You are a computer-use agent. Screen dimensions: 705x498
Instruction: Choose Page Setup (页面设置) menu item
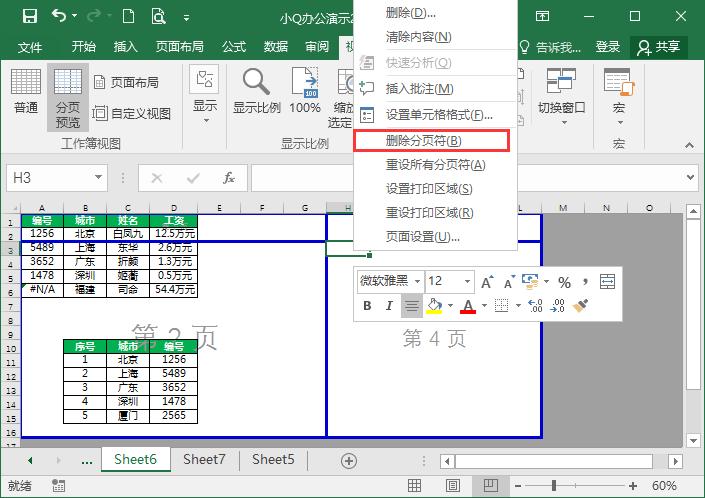point(435,236)
